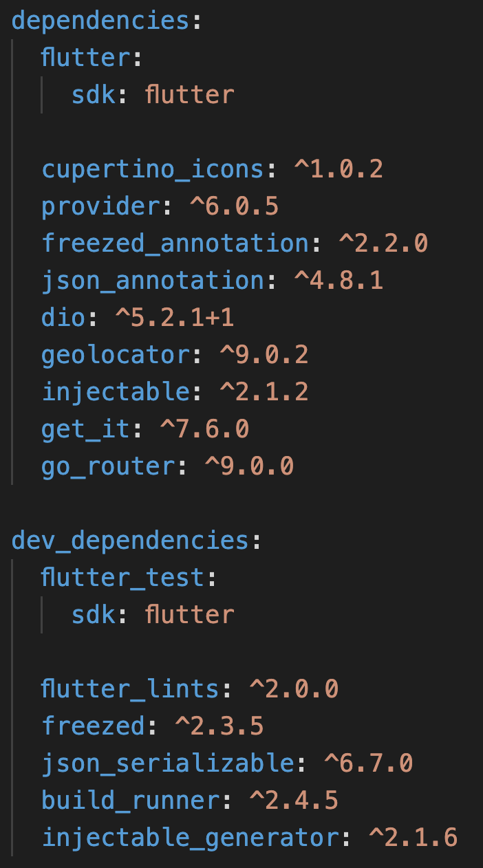Place cursor on cupertino_icons package name

pos(153,169)
